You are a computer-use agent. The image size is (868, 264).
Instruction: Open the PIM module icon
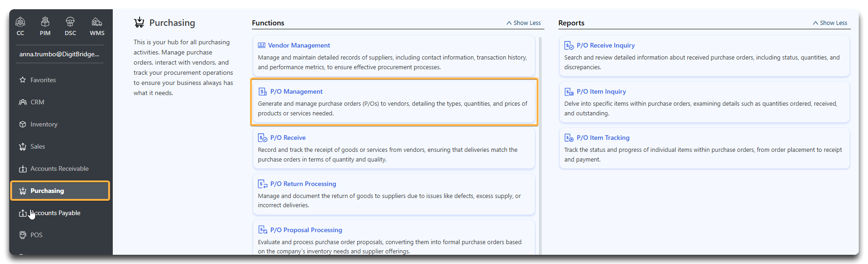click(x=45, y=22)
